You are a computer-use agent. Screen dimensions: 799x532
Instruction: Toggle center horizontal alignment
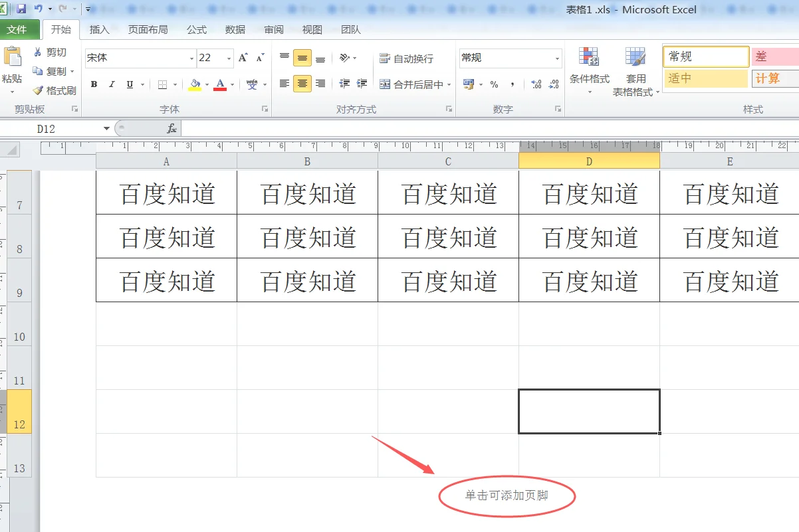pyautogui.click(x=302, y=84)
